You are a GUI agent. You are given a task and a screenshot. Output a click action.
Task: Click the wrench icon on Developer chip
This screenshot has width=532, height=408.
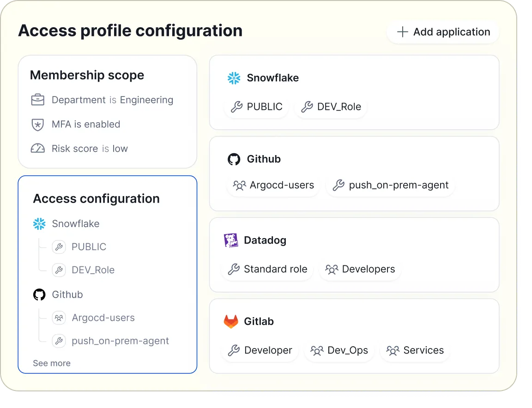(x=234, y=350)
